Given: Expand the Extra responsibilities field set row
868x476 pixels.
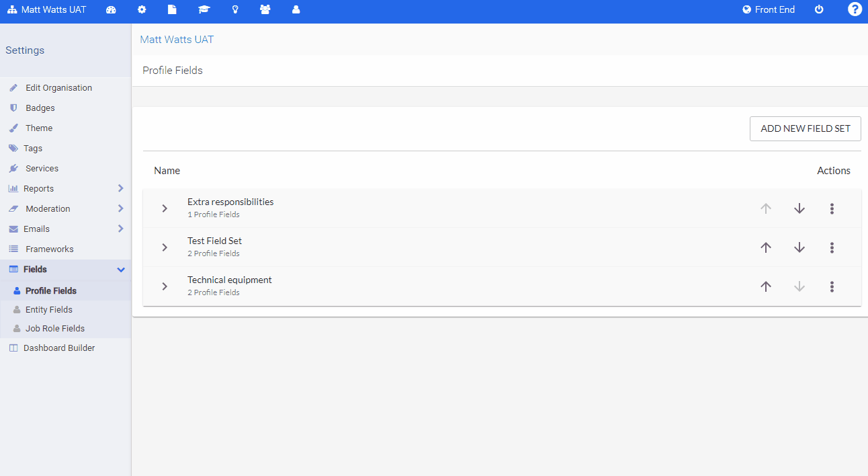Looking at the screenshot, I should (x=165, y=208).
